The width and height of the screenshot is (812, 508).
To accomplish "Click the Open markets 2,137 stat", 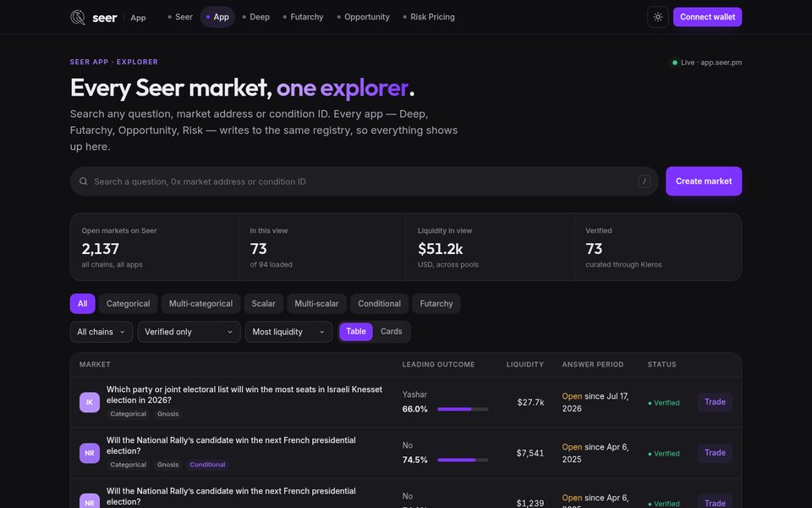I will click(154, 247).
